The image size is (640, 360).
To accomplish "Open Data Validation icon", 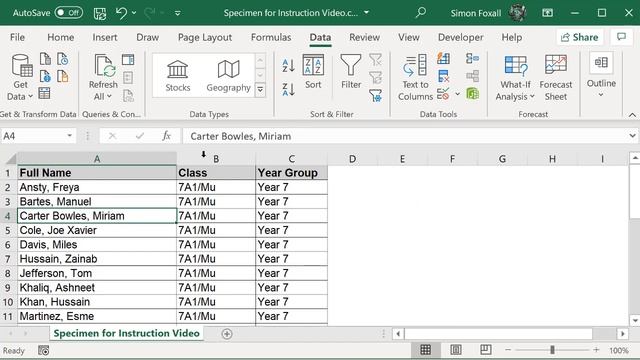I will click(x=443, y=94).
